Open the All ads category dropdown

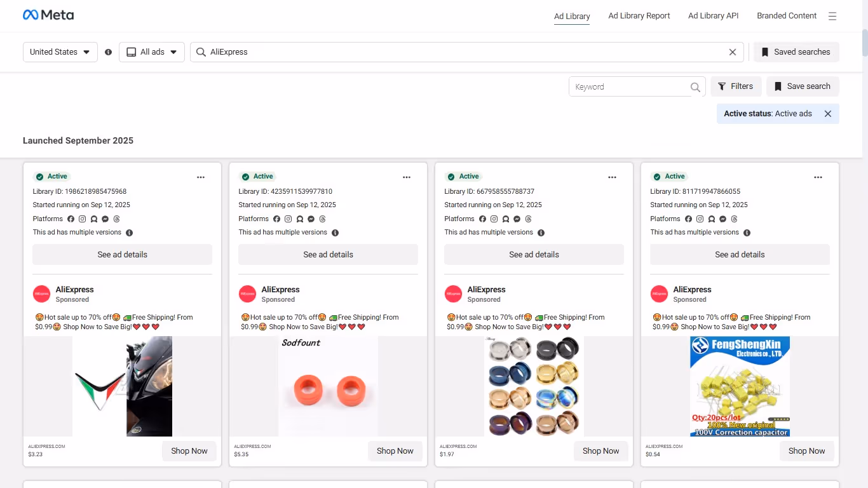point(152,52)
